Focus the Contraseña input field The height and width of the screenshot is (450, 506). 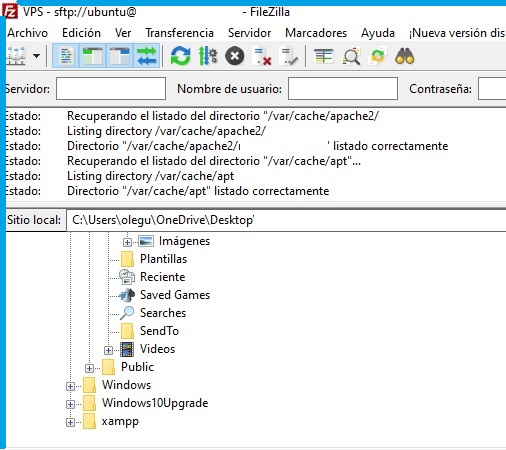[x=492, y=89]
